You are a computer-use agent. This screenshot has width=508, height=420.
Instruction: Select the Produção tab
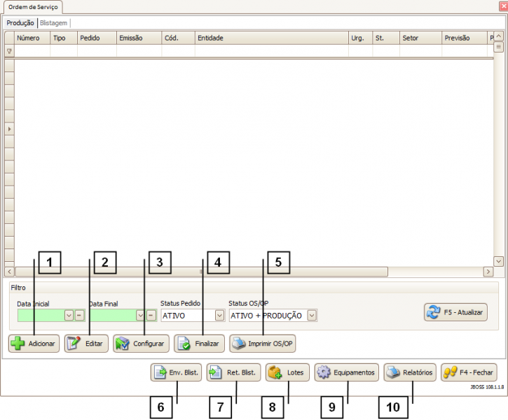coord(20,22)
